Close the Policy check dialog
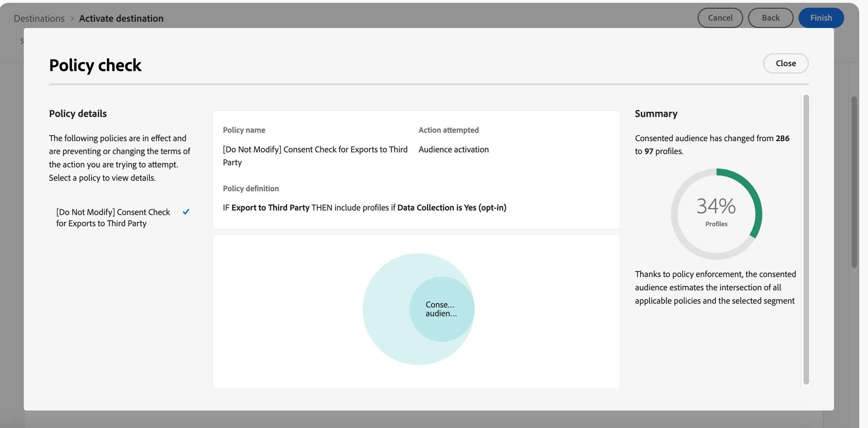 click(x=786, y=63)
